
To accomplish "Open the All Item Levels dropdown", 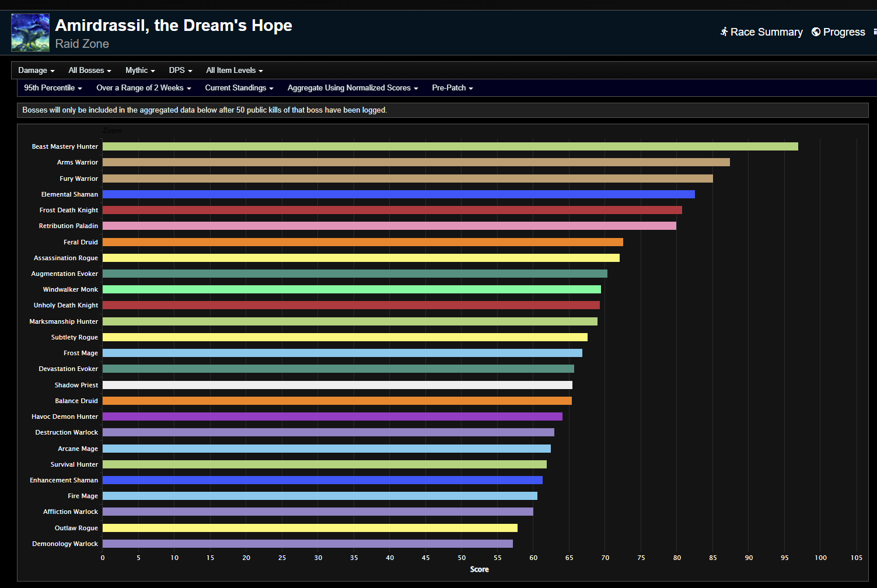I will coord(234,70).
